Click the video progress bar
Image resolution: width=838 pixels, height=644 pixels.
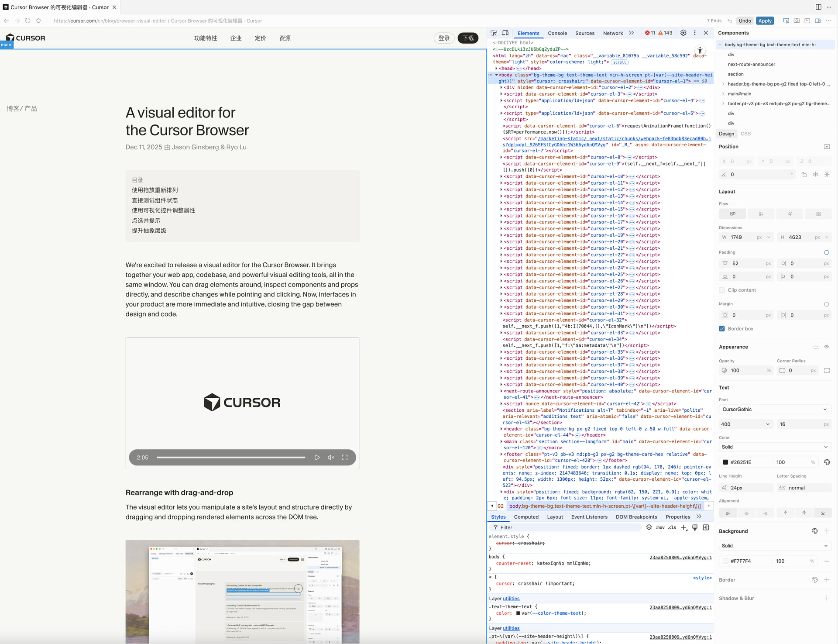click(x=231, y=458)
